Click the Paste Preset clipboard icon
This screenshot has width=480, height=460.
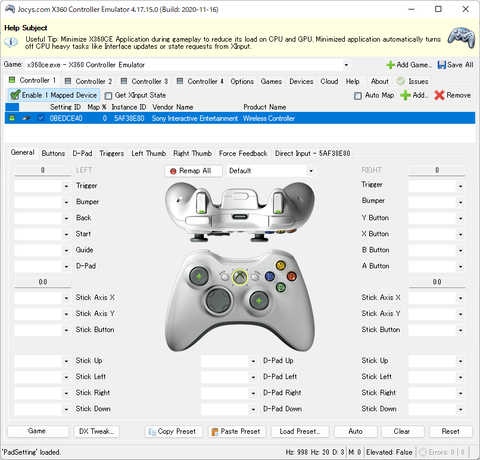point(215,432)
